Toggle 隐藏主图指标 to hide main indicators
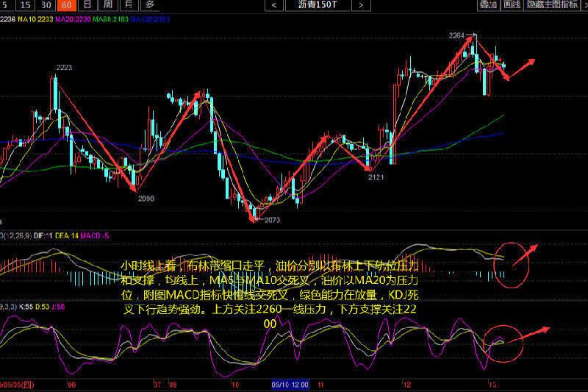Image resolution: width=588 pixels, height=392 pixels. [551, 5]
